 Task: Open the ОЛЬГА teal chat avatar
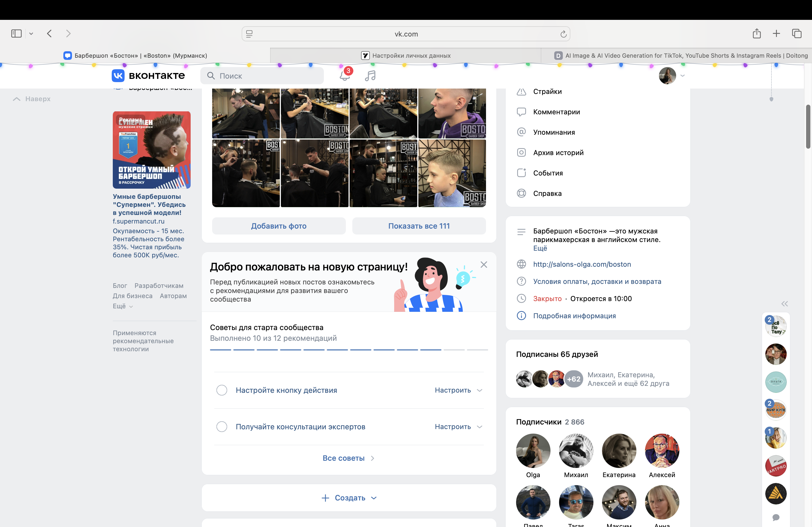pos(776,382)
